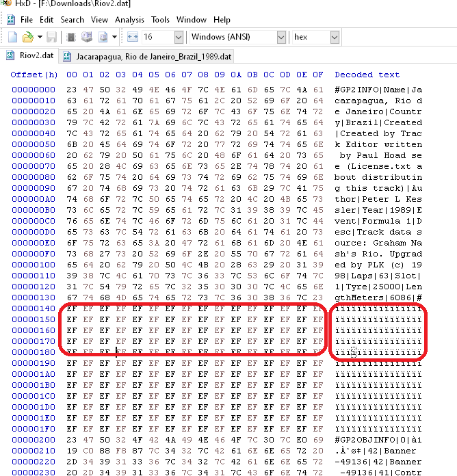This screenshot has height=476, width=457.
Task: Open the Tools menu
Action: pos(160,20)
